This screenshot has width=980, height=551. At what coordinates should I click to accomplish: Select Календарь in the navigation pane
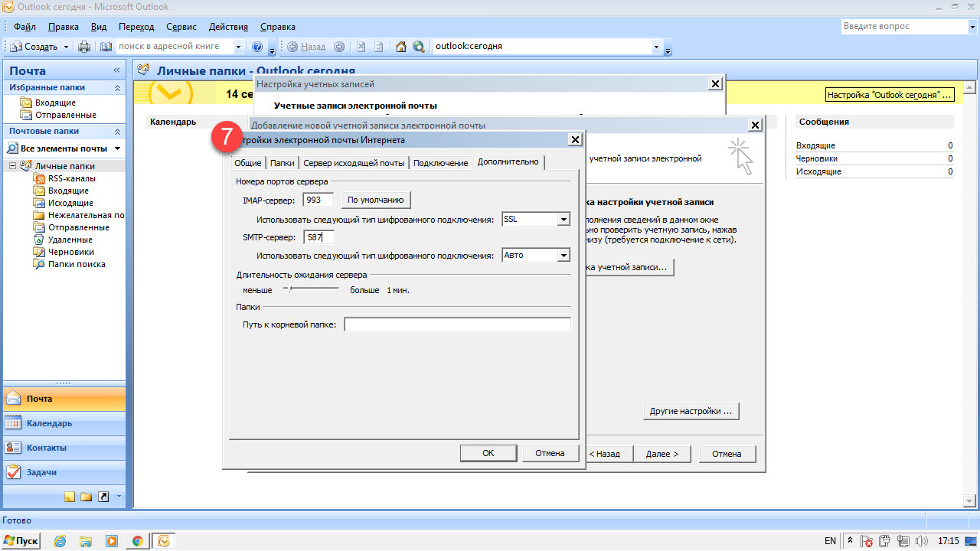64,423
